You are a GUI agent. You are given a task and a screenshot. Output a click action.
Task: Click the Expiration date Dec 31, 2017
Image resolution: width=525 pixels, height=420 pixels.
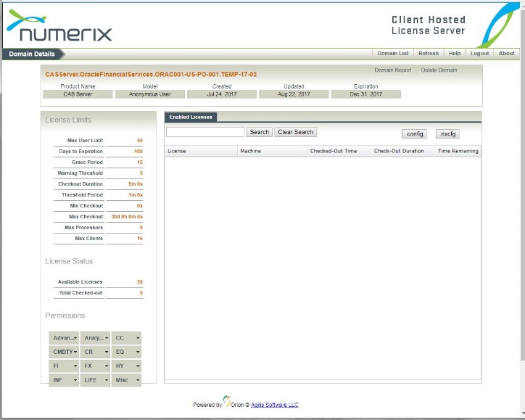coord(366,94)
